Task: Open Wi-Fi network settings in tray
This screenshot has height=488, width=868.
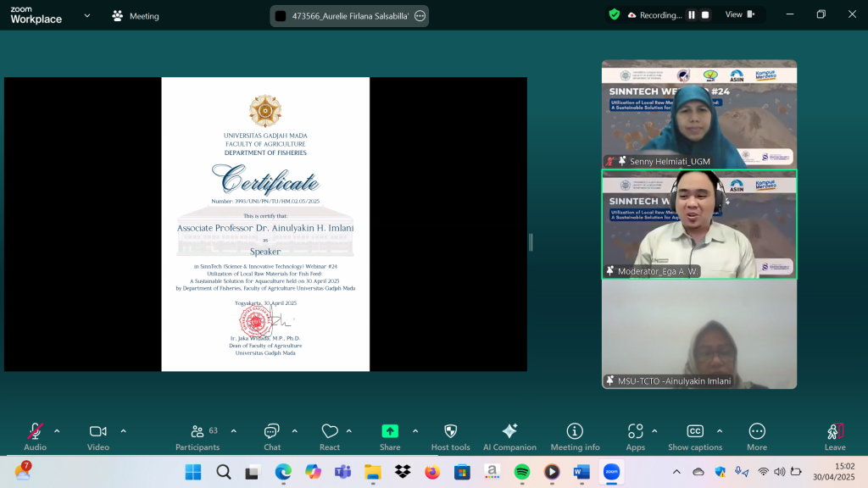Action: [764, 472]
